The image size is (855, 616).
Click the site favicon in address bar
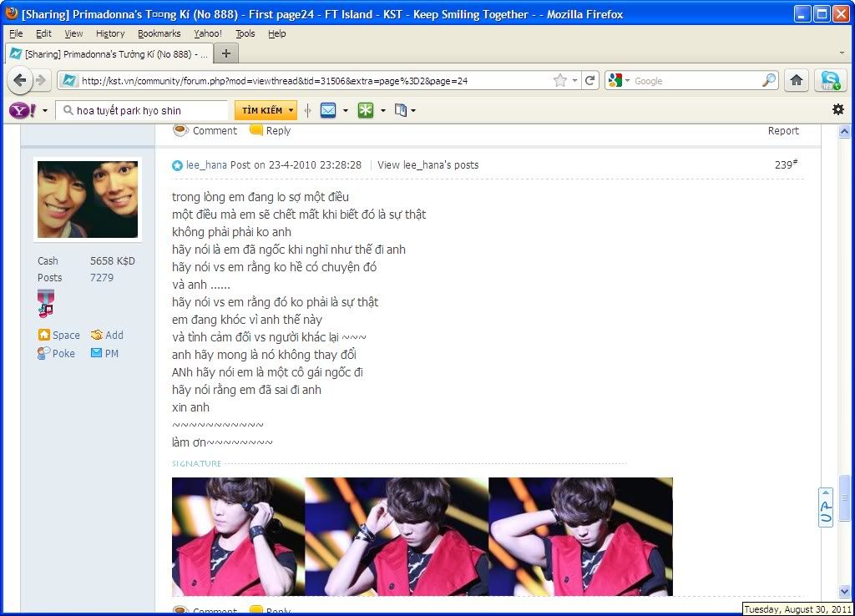click(x=69, y=81)
